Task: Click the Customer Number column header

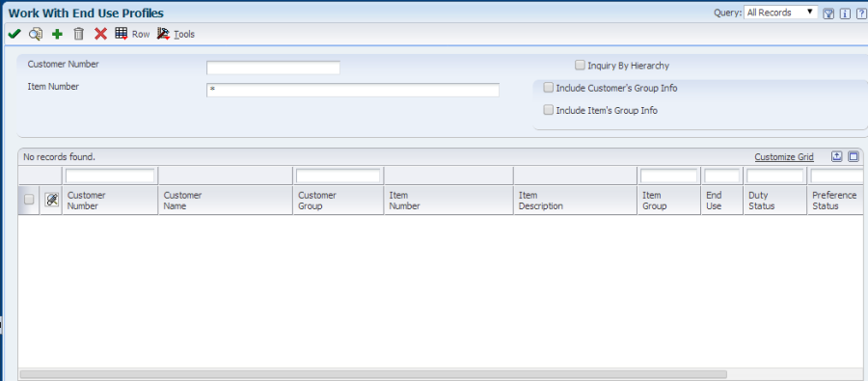Action: click(x=110, y=201)
